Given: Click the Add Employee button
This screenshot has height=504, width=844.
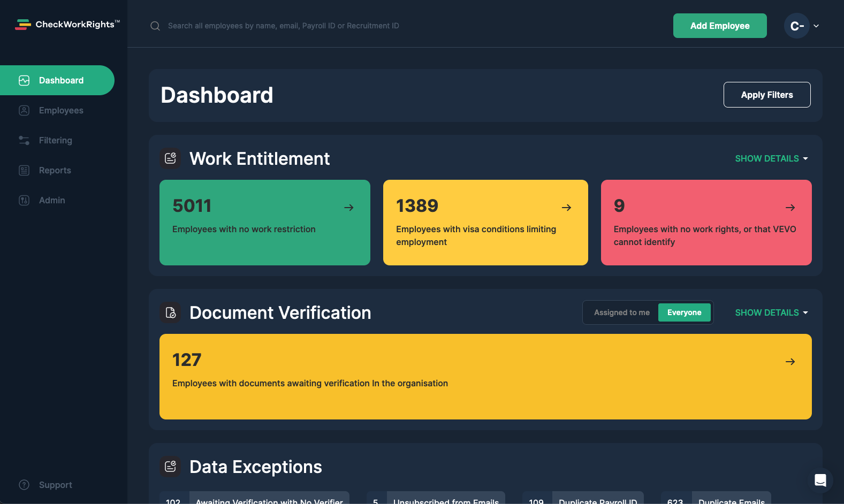Looking at the screenshot, I should click(x=719, y=26).
